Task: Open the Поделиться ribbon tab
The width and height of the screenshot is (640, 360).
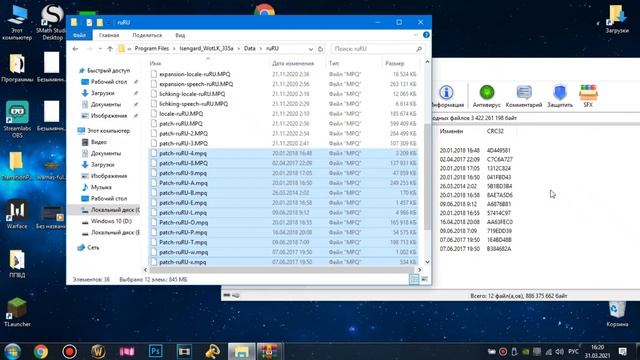Action: coord(147,35)
